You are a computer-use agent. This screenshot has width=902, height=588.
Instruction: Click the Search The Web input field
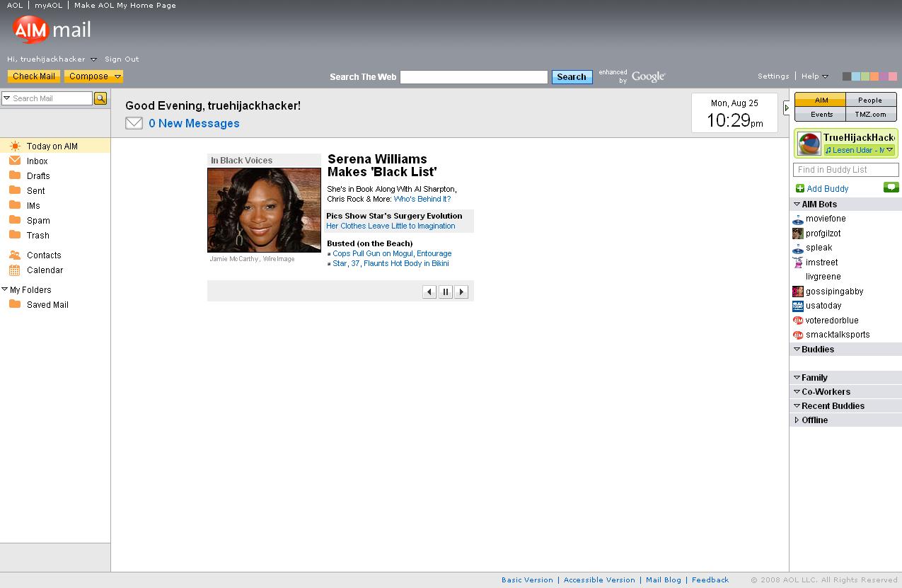474,76
